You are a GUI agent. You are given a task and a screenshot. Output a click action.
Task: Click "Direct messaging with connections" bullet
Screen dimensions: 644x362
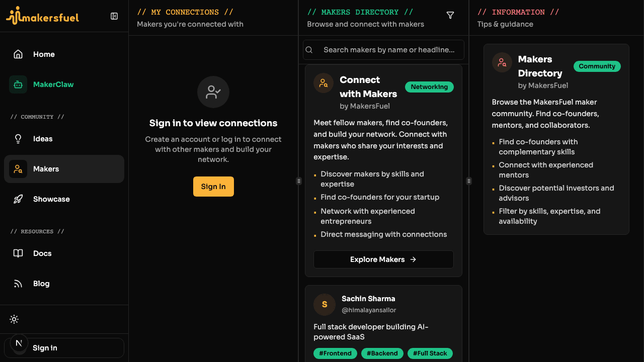point(384,234)
